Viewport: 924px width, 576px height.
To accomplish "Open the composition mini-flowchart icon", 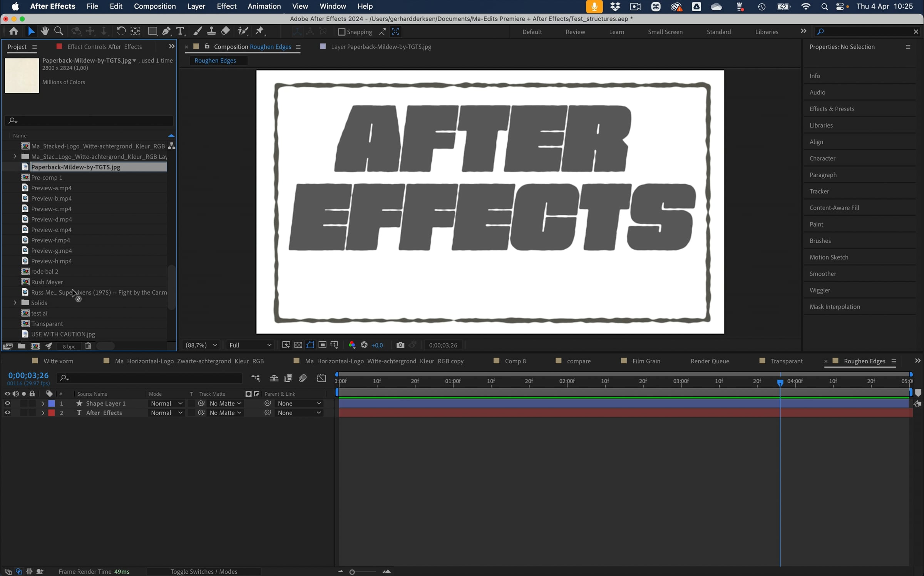I will coord(256,378).
